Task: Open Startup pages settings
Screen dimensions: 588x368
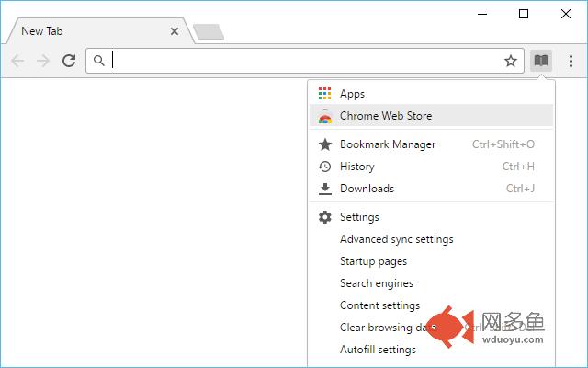Action: point(431,261)
